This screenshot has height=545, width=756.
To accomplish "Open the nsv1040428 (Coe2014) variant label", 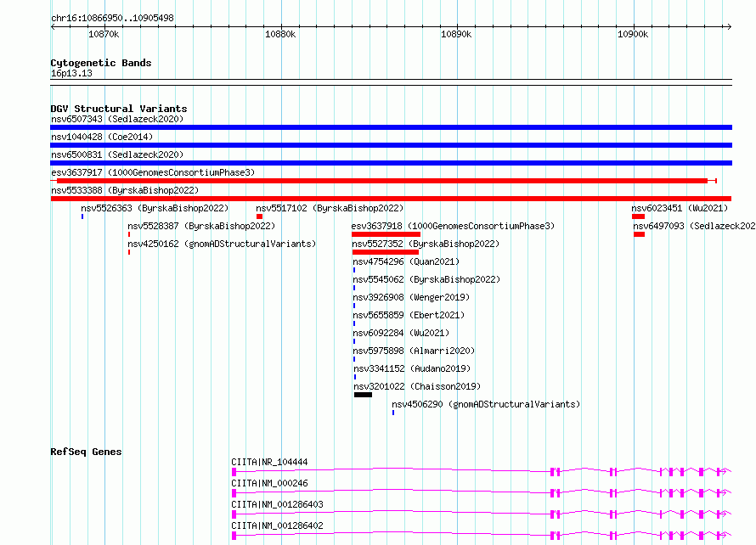I will pos(102,137).
